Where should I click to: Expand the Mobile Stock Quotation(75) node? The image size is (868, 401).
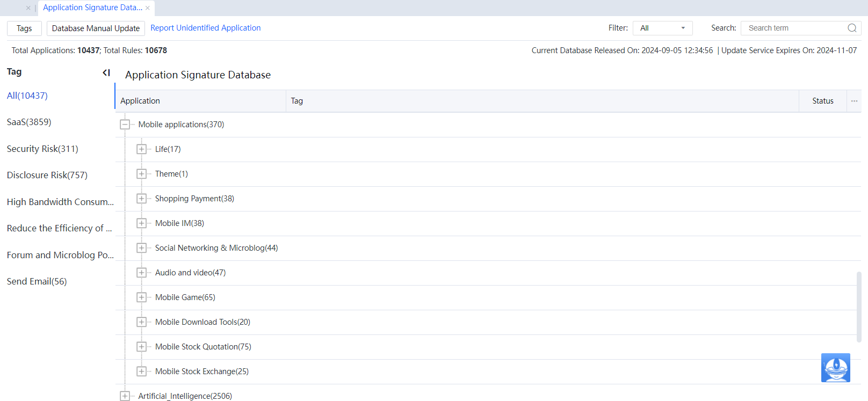[x=141, y=347]
